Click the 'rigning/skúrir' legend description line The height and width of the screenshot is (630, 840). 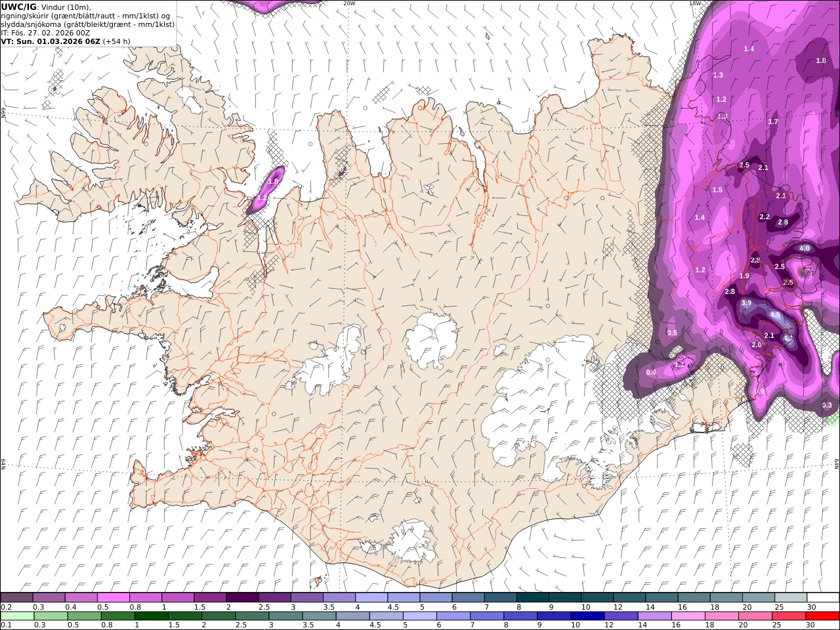click(x=86, y=16)
